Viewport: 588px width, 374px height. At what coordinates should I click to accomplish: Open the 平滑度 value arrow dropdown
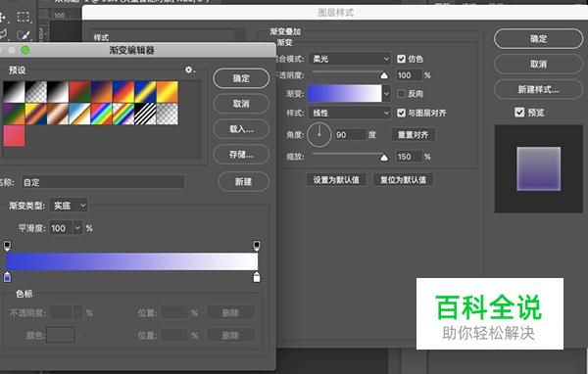77,228
